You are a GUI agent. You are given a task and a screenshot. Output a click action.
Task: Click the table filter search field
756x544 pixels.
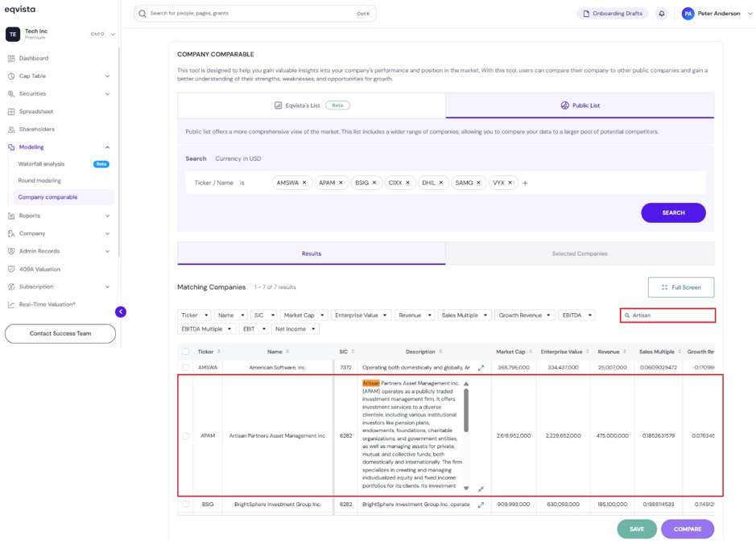pos(667,315)
